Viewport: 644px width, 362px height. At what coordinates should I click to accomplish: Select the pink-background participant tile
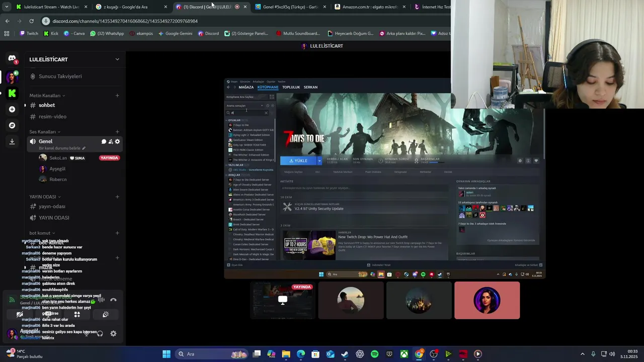[x=487, y=300]
